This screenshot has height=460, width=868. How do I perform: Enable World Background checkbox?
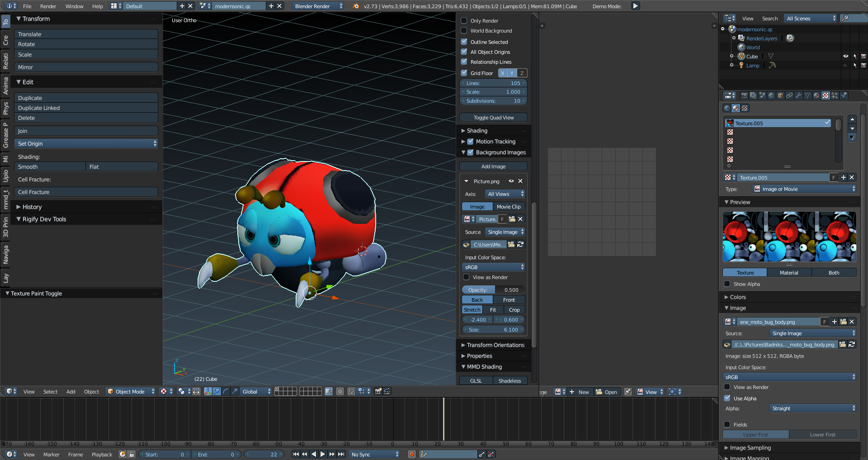[464, 30]
